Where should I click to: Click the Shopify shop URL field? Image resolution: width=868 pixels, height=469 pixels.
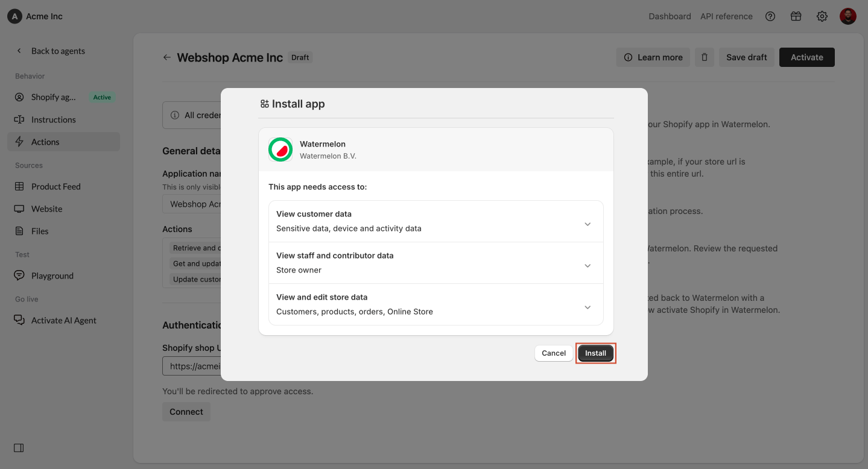pos(192,366)
